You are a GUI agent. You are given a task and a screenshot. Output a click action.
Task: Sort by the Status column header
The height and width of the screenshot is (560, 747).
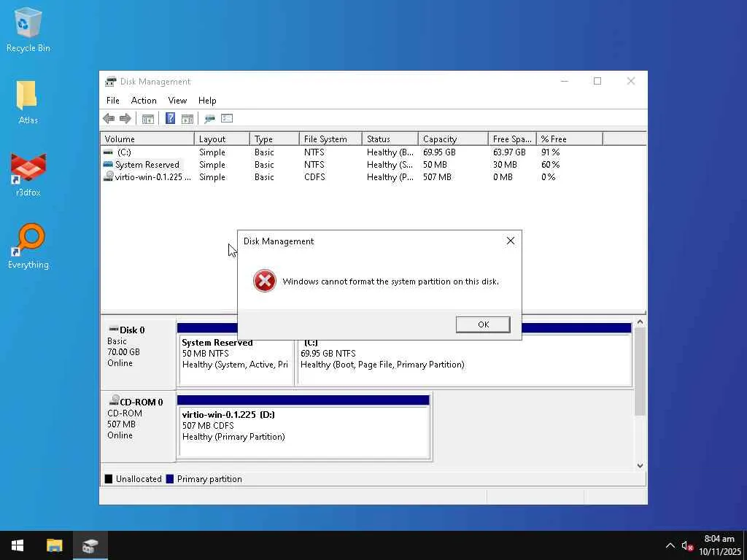390,139
